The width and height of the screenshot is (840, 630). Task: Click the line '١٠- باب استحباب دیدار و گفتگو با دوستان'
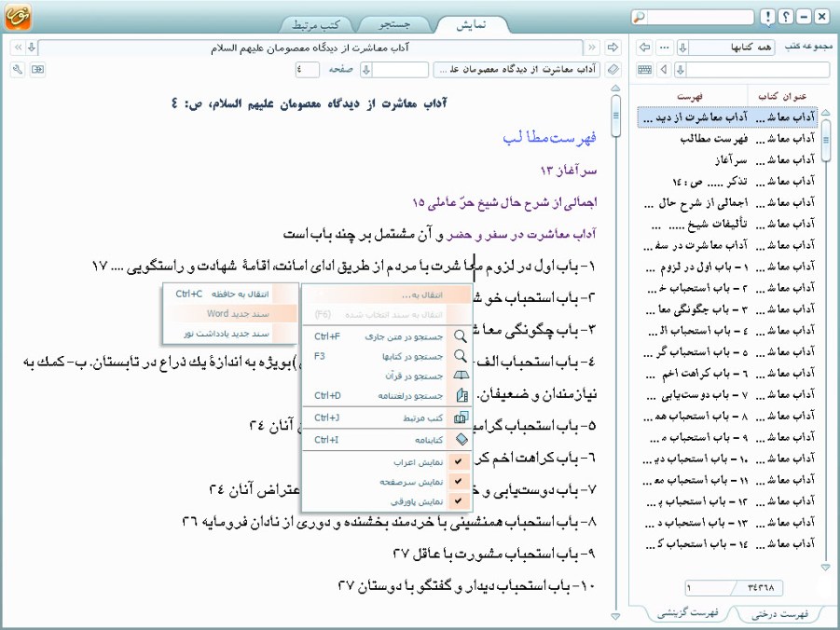click(466, 585)
